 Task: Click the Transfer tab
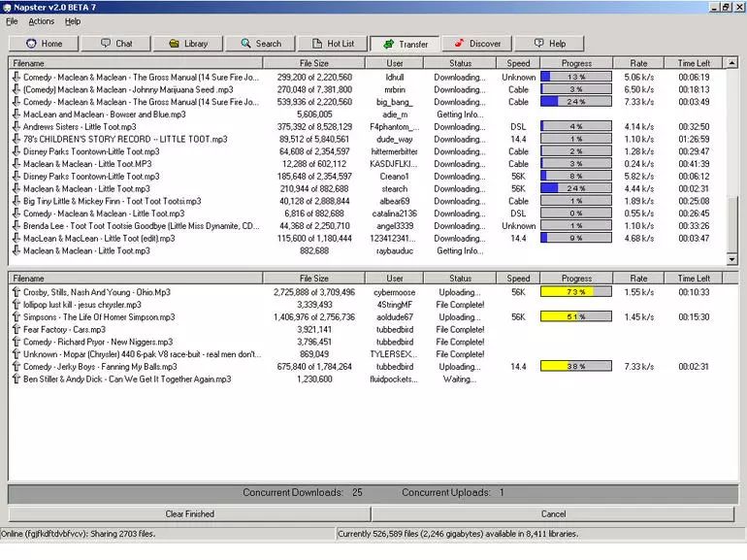click(405, 44)
